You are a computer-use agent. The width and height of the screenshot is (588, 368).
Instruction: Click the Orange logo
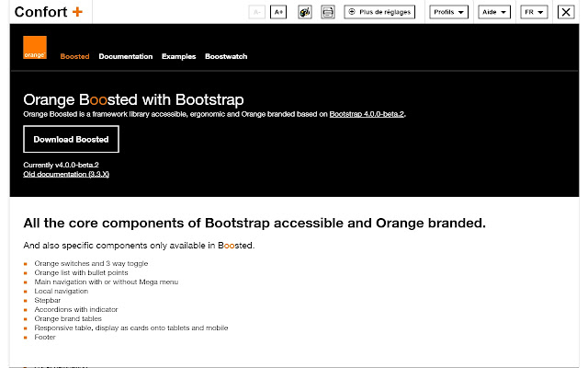pos(35,47)
